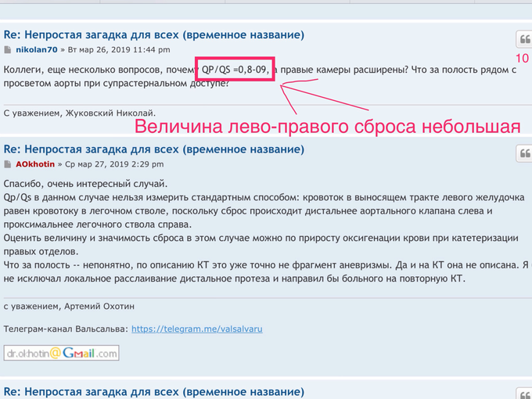Screen dimensions: 532x399
Task: Quote the post by AOkhotin
Action: pos(524,153)
